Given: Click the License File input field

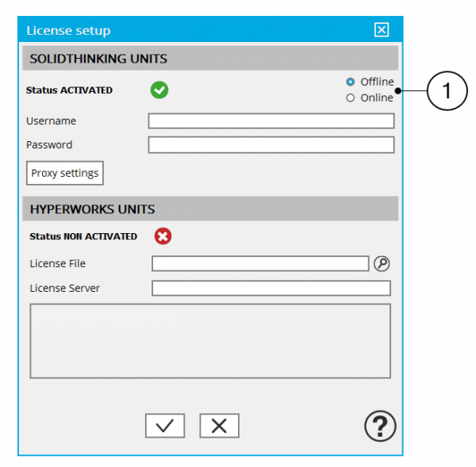Looking at the screenshot, I should click(x=260, y=263).
